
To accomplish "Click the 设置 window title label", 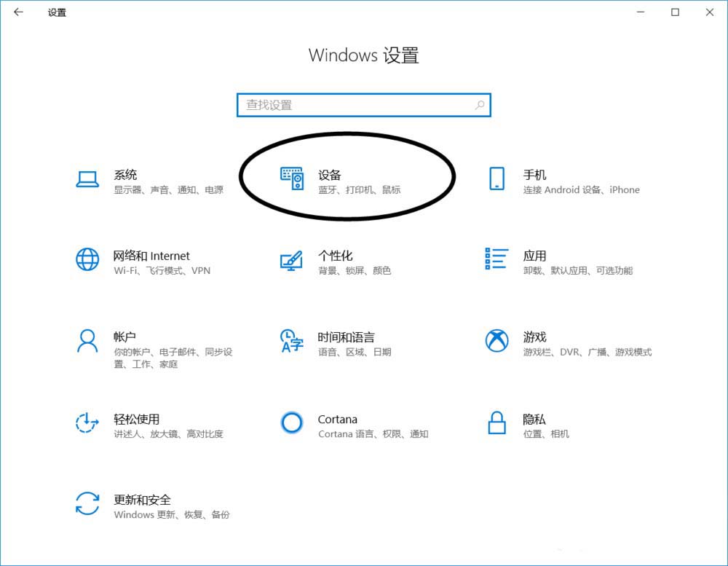I will tap(58, 12).
